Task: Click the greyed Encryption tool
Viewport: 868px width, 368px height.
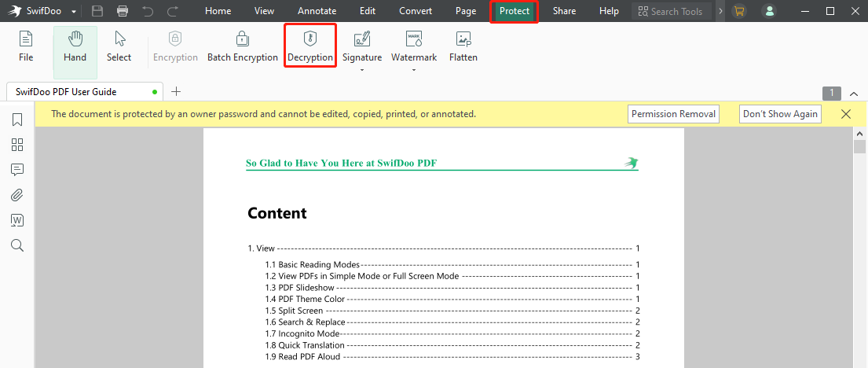Action: (x=175, y=46)
